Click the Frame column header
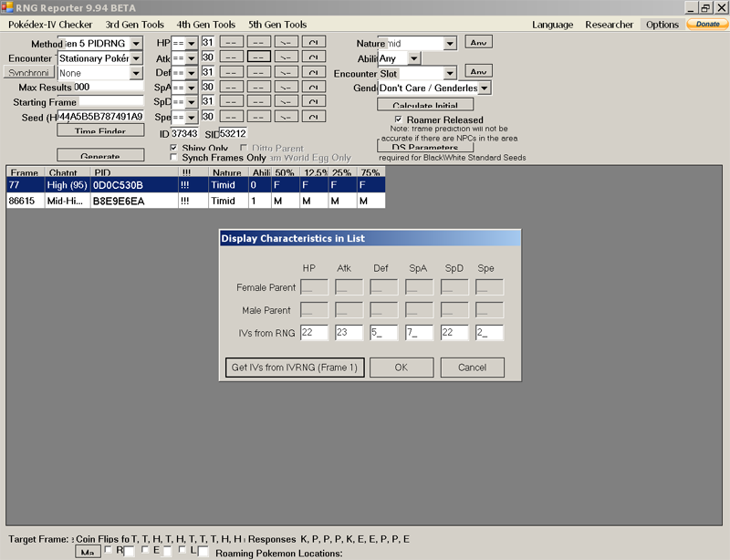The width and height of the screenshot is (730, 560). click(26, 172)
